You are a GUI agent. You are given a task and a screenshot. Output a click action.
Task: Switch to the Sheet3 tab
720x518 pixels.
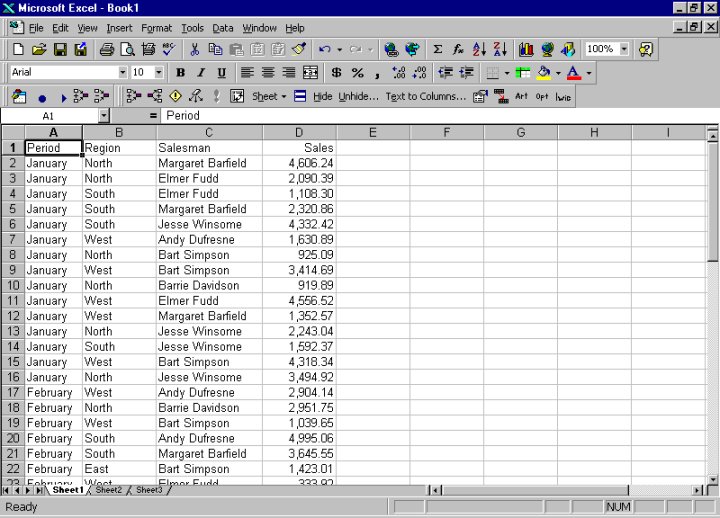point(149,490)
